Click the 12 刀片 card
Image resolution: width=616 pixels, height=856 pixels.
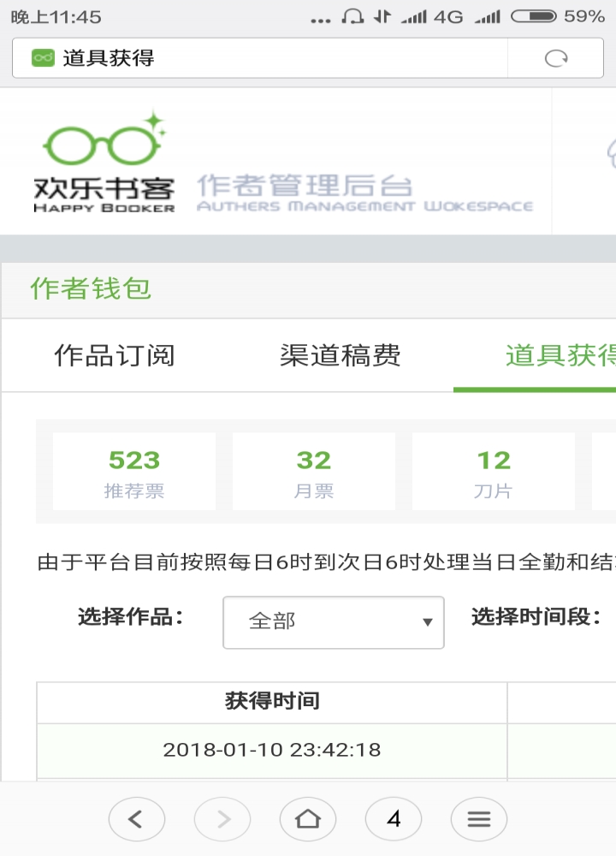tap(494, 472)
